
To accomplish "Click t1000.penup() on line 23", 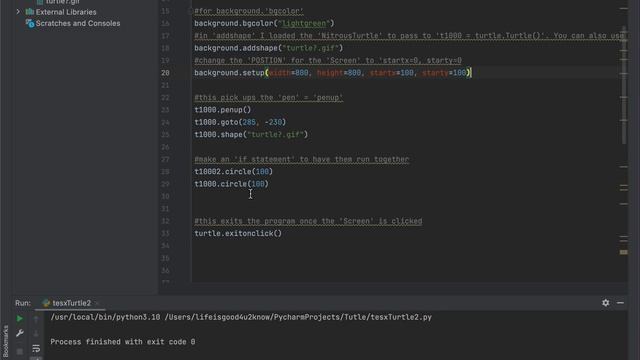I will (223, 110).
